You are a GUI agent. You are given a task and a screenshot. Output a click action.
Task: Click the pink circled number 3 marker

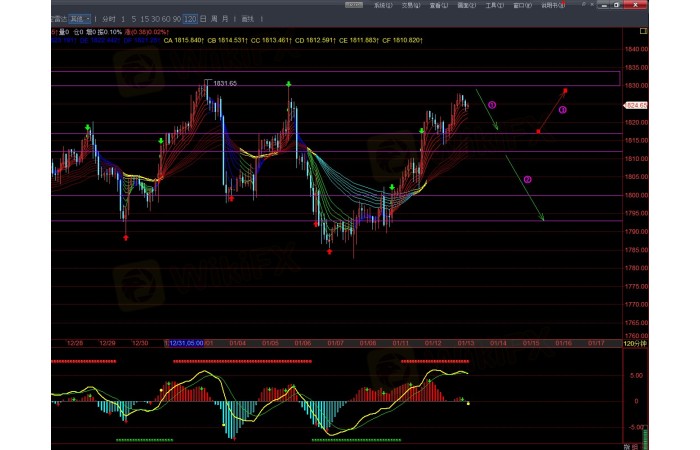[562, 109]
